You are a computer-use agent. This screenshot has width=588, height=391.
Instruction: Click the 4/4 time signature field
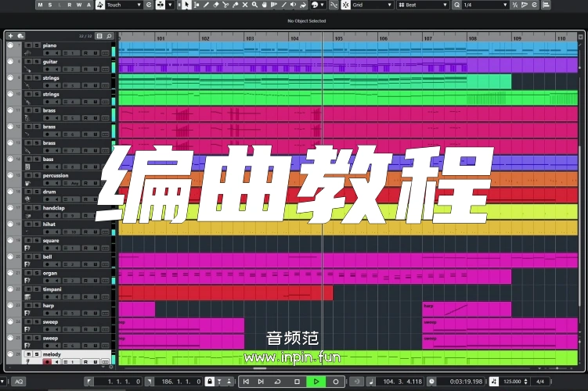(x=540, y=382)
